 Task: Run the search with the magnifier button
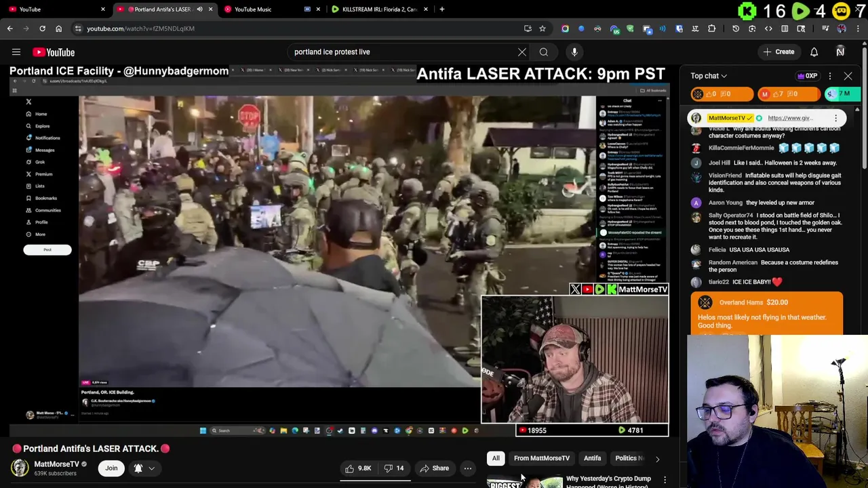(544, 52)
